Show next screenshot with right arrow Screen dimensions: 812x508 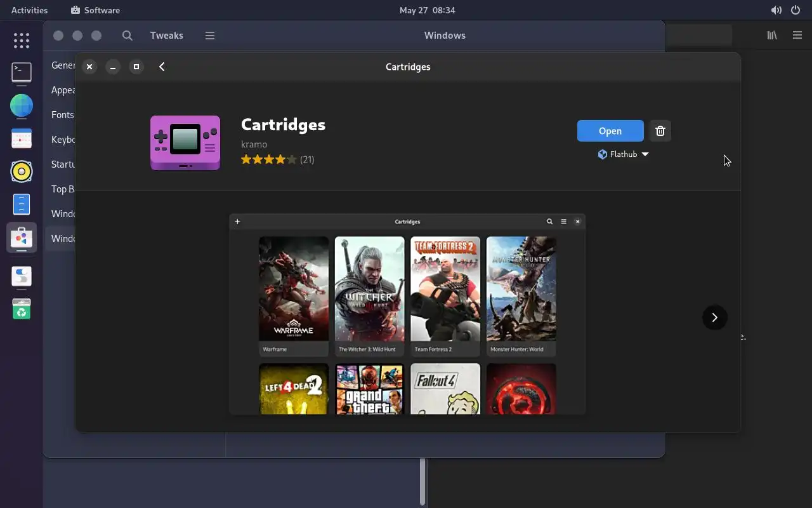[x=714, y=317]
